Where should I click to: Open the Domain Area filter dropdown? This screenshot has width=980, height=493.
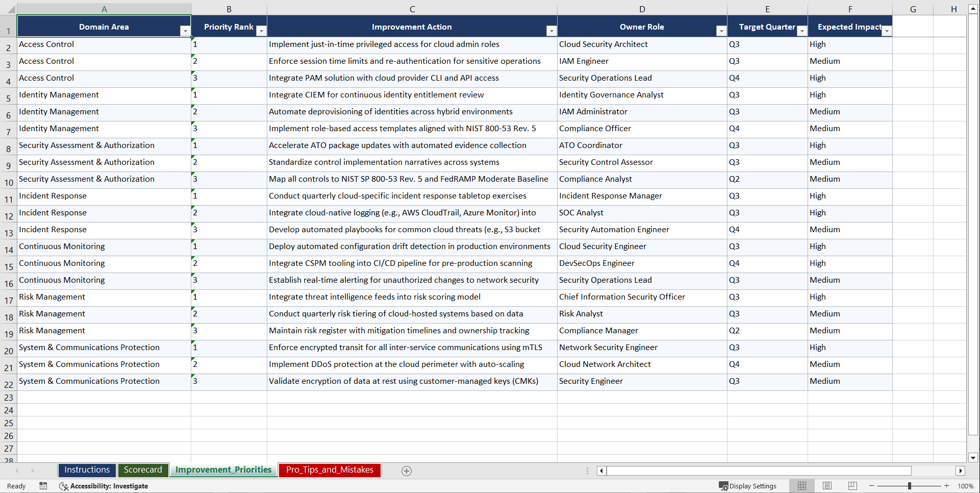tap(186, 31)
